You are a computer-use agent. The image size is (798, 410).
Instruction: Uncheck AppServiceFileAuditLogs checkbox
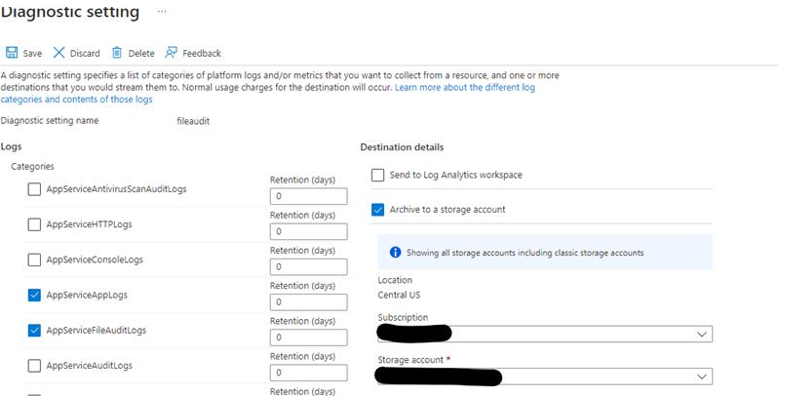point(34,331)
